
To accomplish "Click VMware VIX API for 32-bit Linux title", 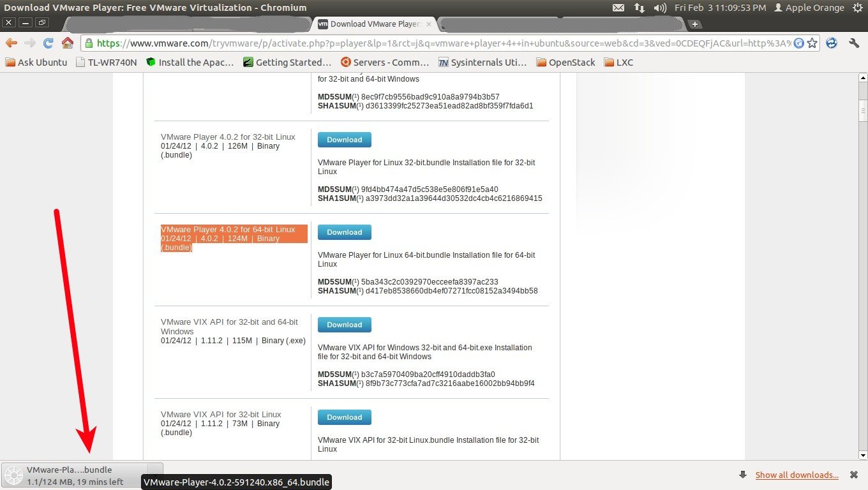I will click(221, 414).
